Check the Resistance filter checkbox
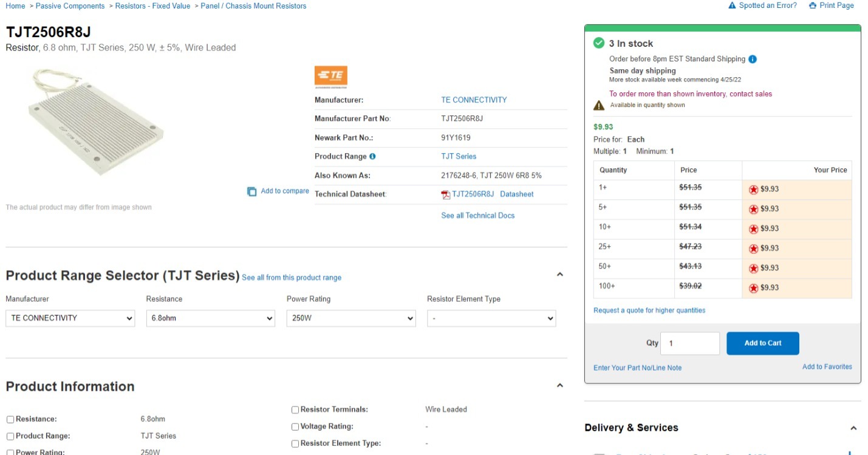868x455 pixels. (x=10, y=420)
